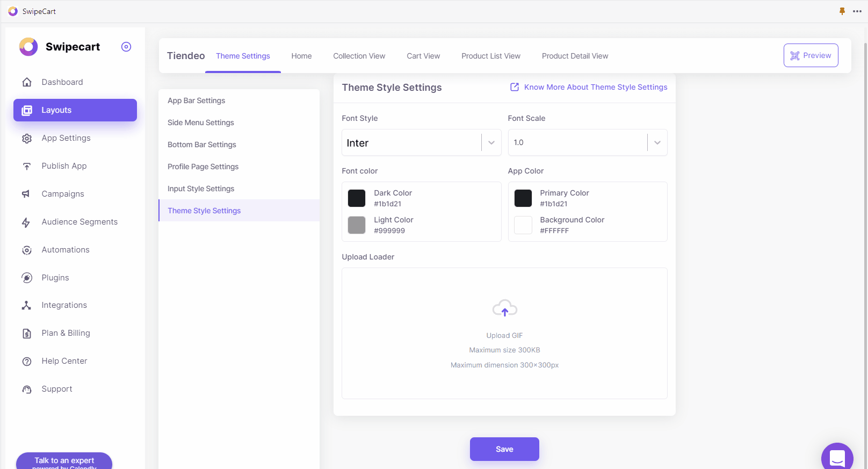This screenshot has width=868, height=469.
Task: Click the Upload GIF drop area
Action: (504, 333)
